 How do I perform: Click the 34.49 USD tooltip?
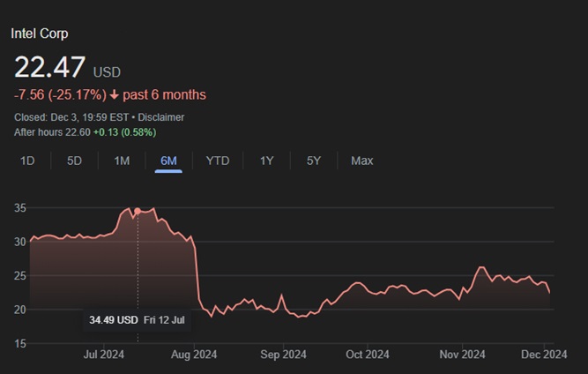tap(137, 320)
